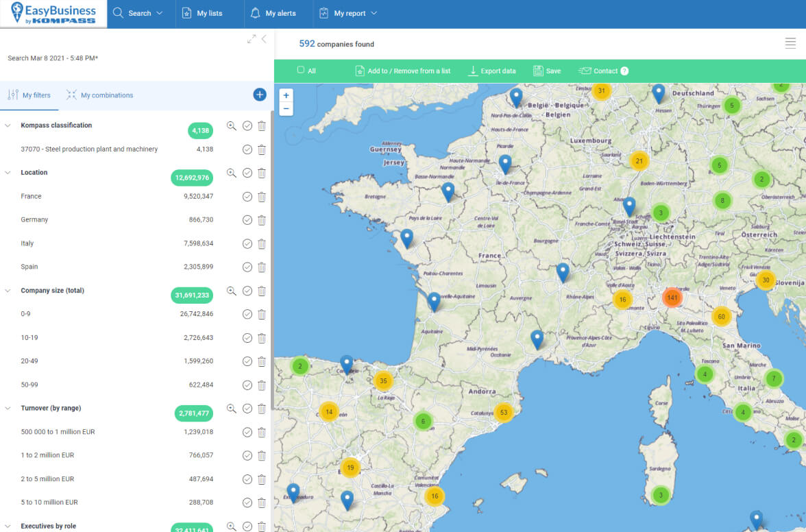The height and width of the screenshot is (532, 806).
Task: Check the All checkbox
Action: coord(301,71)
